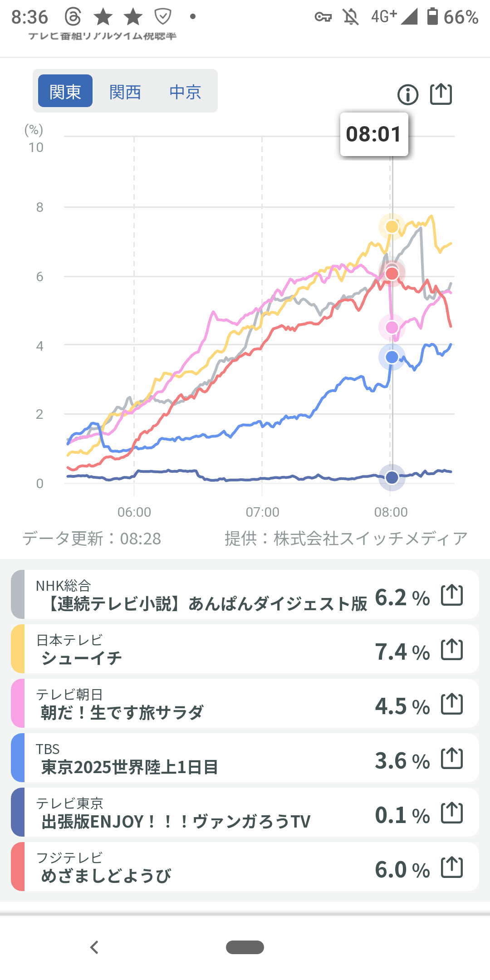Select the 関東 region tab
The width and height of the screenshot is (490, 980).
click(x=65, y=91)
